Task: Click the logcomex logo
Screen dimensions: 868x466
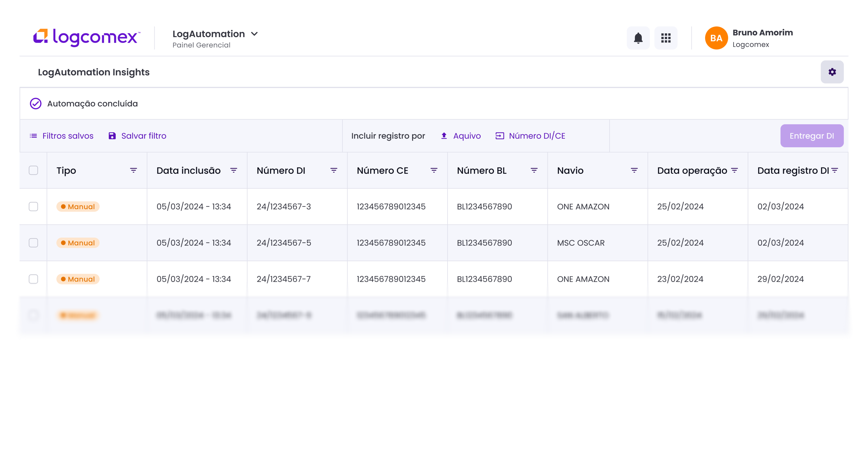Action: [x=87, y=37]
